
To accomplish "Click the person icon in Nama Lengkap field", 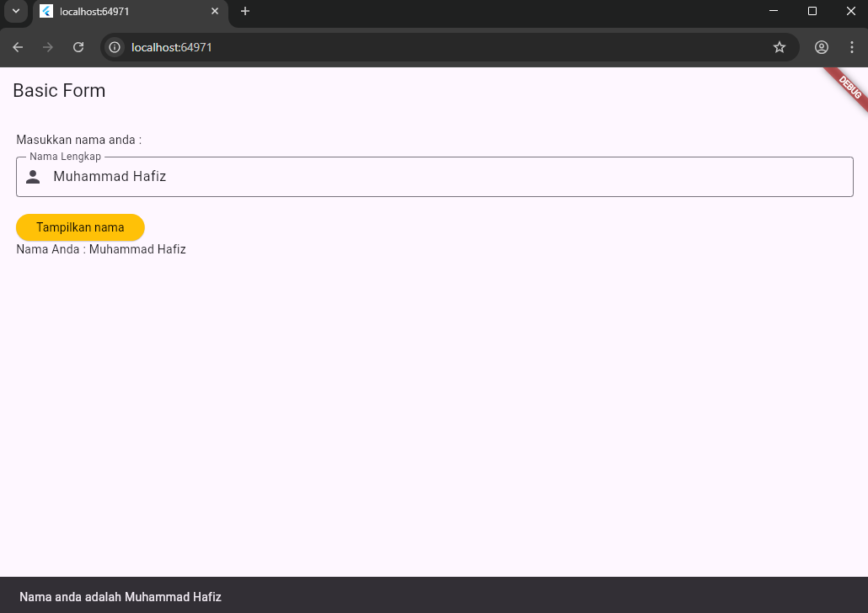I will [x=33, y=177].
